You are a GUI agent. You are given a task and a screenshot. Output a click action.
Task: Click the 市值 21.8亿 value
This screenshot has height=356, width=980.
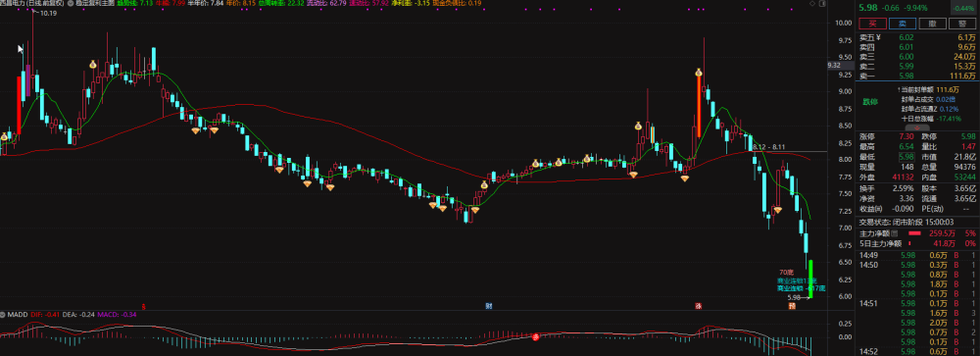[x=964, y=156]
